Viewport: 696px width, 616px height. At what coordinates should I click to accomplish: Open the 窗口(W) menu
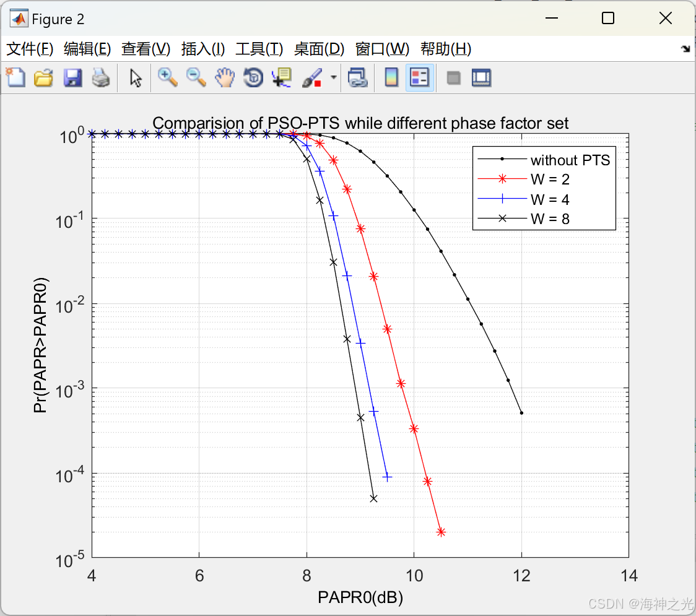(382, 49)
